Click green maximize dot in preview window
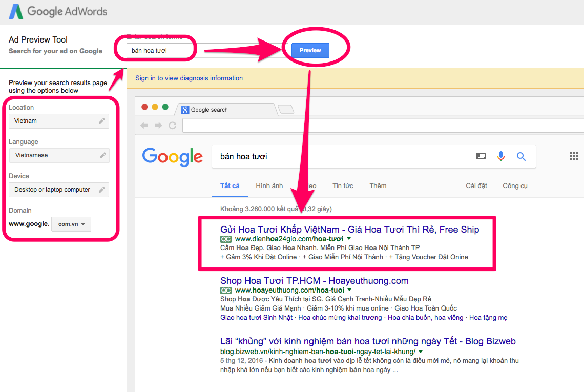This screenshot has height=392, width=584. tap(165, 107)
